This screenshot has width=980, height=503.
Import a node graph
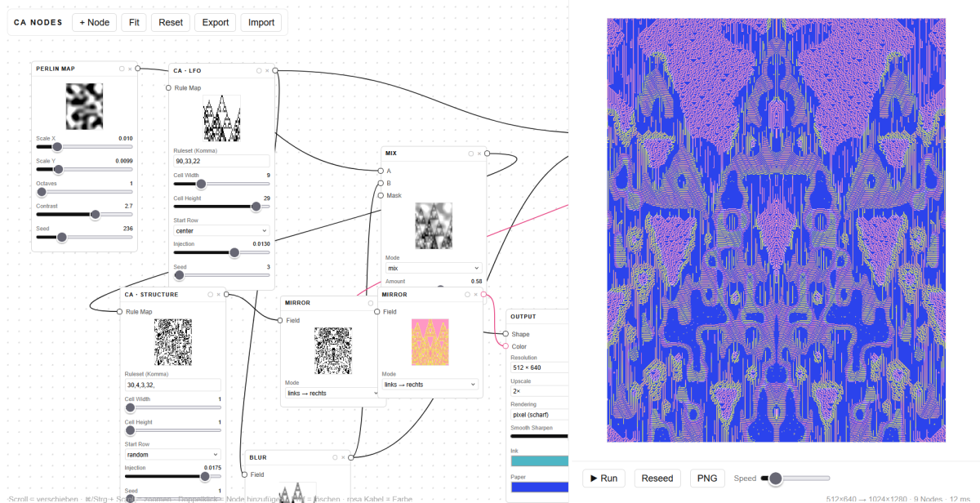point(261,22)
